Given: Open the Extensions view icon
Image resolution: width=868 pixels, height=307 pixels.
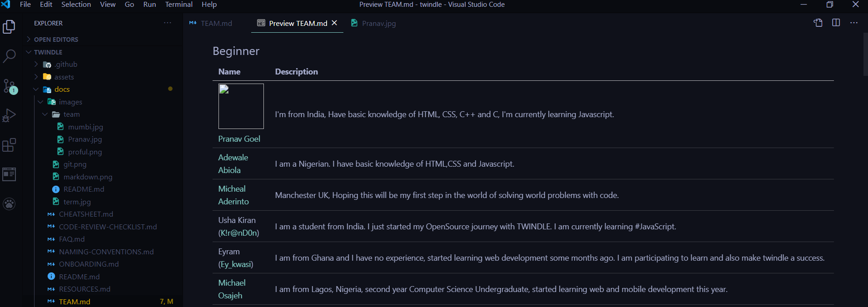Looking at the screenshot, I should point(9,145).
